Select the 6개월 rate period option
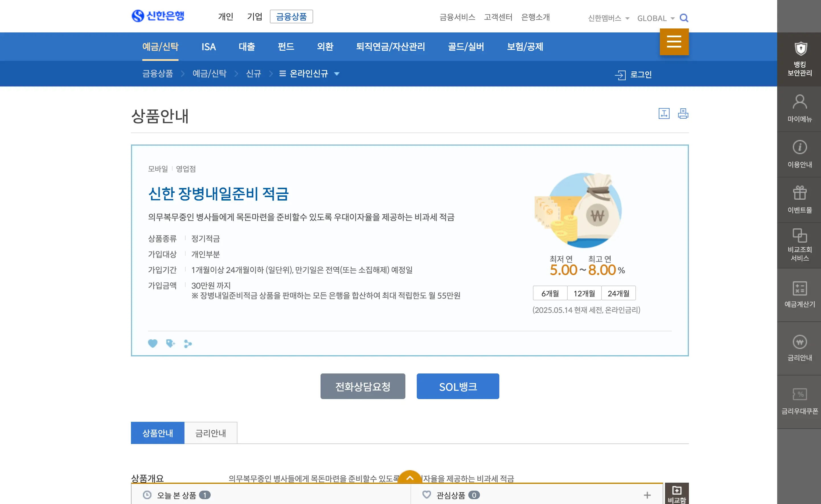 coord(550,293)
